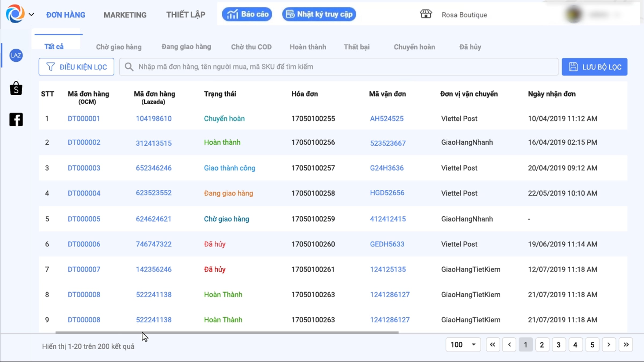Switch to the Hoàn thành tab
This screenshot has width=644, height=362.
pos(308,47)
